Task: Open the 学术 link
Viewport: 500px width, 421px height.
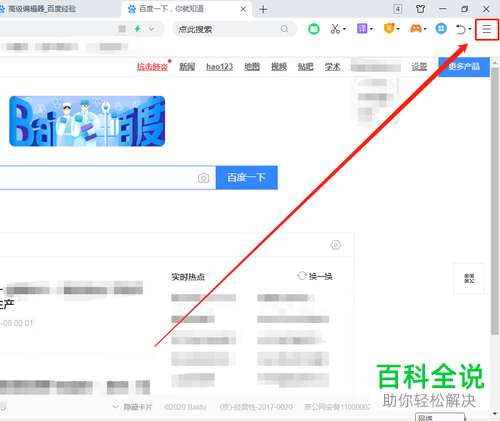Action: [333, 67]
